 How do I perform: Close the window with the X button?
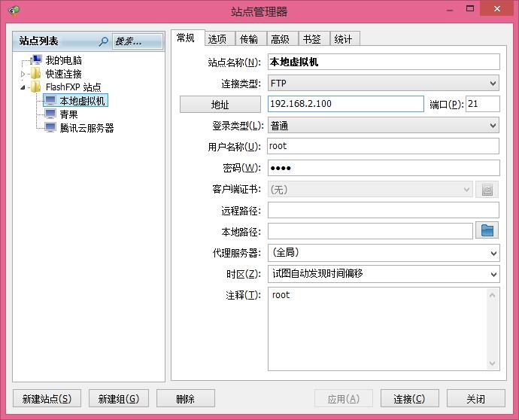(x=497, y=8)
